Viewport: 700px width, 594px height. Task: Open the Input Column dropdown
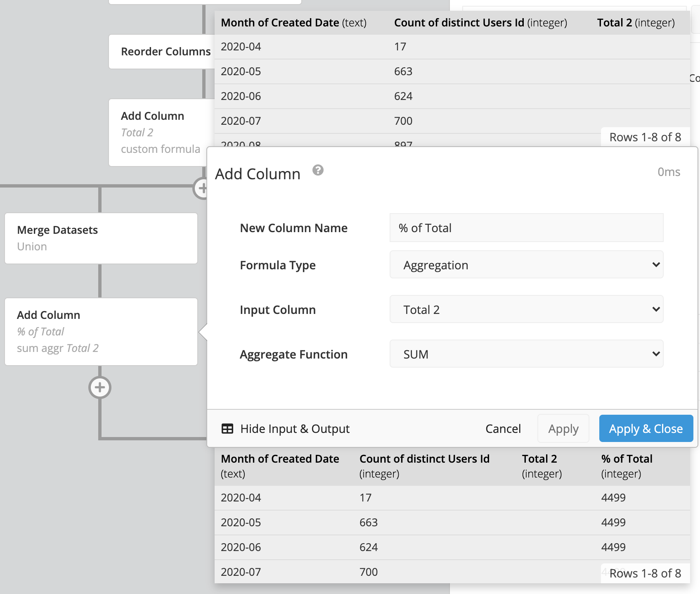pos(526,309)
